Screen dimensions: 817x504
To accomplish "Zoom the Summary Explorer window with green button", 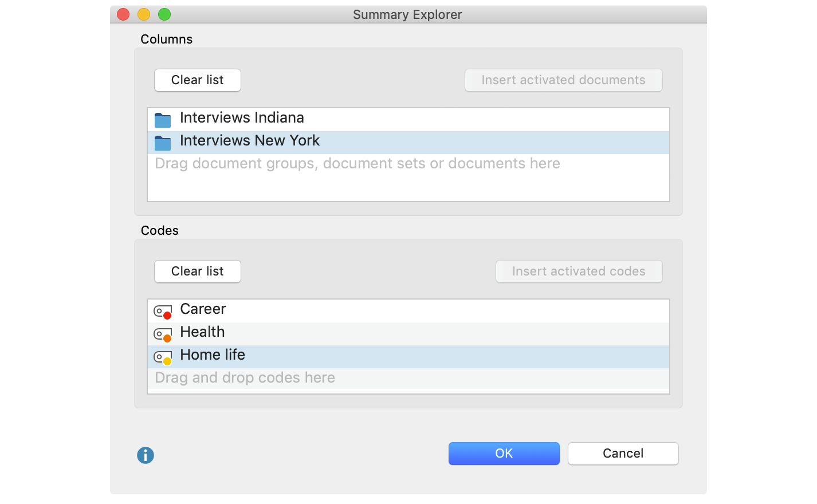I will 164,14.
